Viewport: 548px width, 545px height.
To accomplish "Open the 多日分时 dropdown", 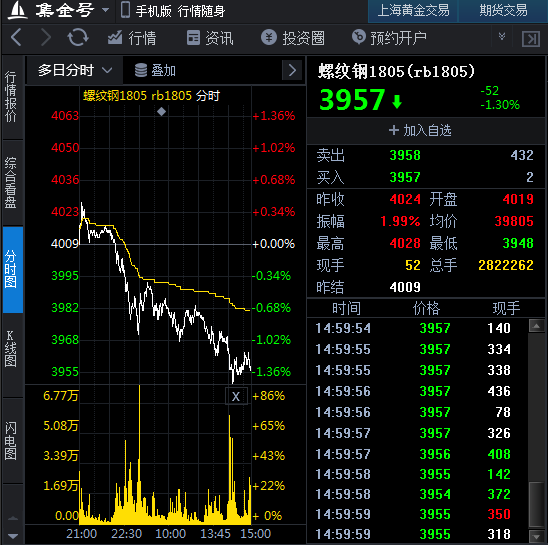I will coord(75,70).
